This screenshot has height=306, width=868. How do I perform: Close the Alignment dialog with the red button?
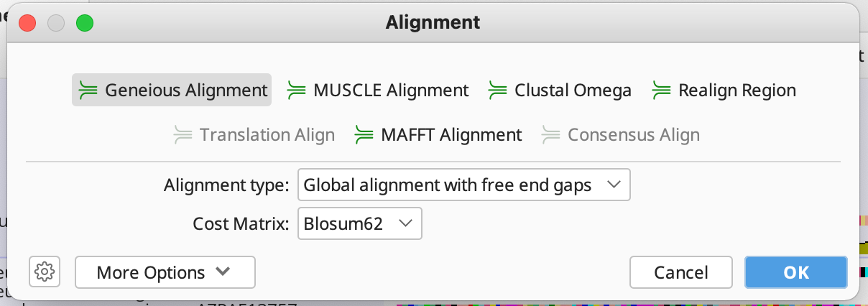click(x=27, y=23)
